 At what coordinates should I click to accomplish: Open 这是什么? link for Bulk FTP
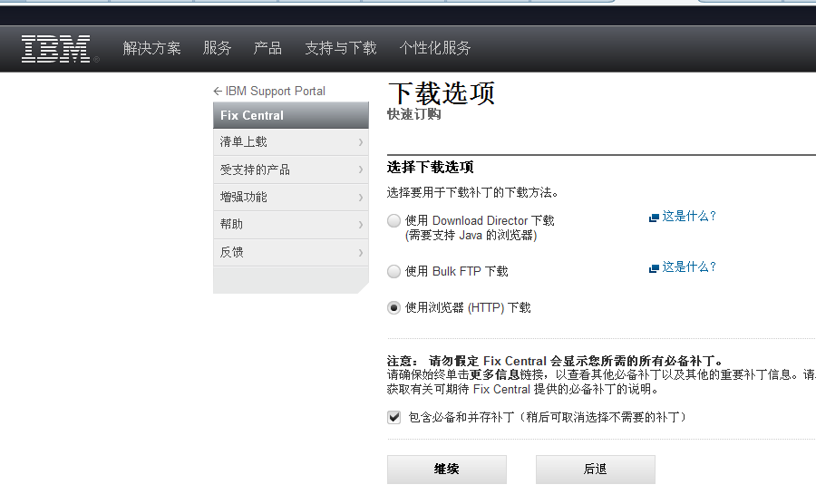(x=689, y=267)
